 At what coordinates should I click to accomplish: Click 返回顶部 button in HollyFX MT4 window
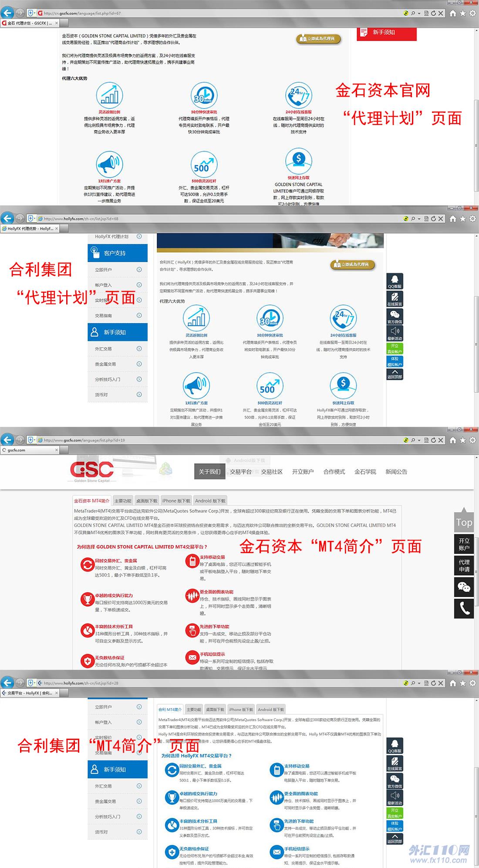(395, 839)
